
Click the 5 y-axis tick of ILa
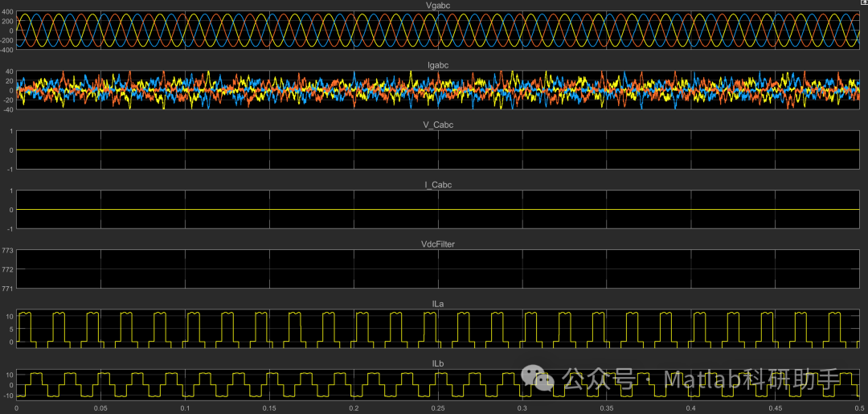11,330
